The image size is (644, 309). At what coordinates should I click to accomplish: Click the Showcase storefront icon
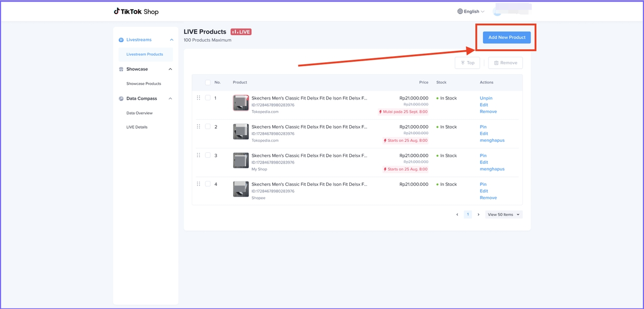121,69
